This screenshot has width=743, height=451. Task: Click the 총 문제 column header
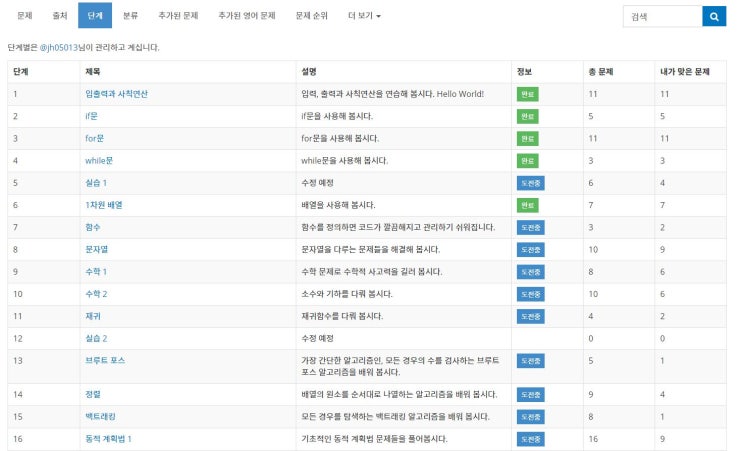[600, 72]
